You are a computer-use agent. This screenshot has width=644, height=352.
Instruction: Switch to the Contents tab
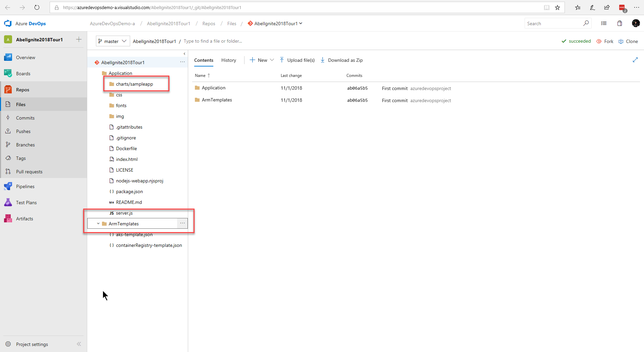(x=204, y=60)
